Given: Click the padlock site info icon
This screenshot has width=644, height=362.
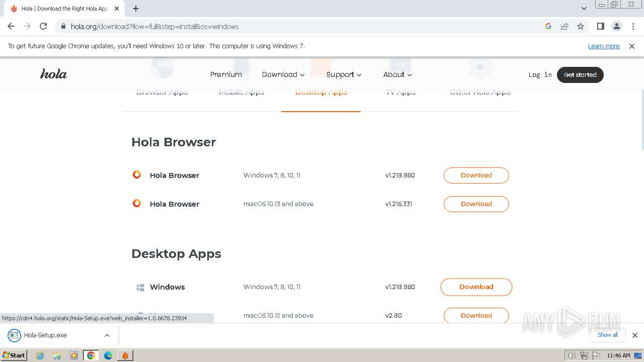Looking at the screenshot, I should coord(63,27).
